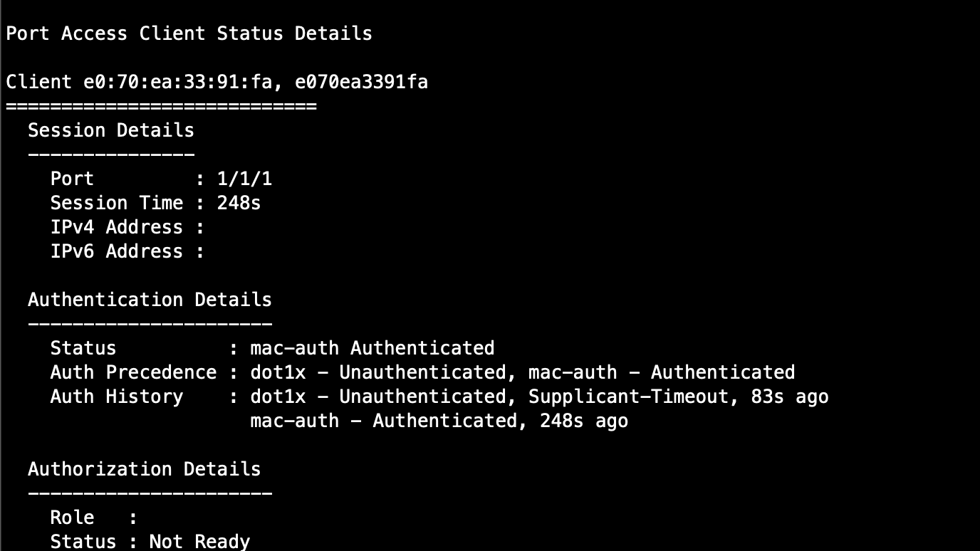Screen dimensions: 980x551
Task: Click "mac-auth - Authenticated" in the Auth Precedence line
Action: tap(661, 372)
